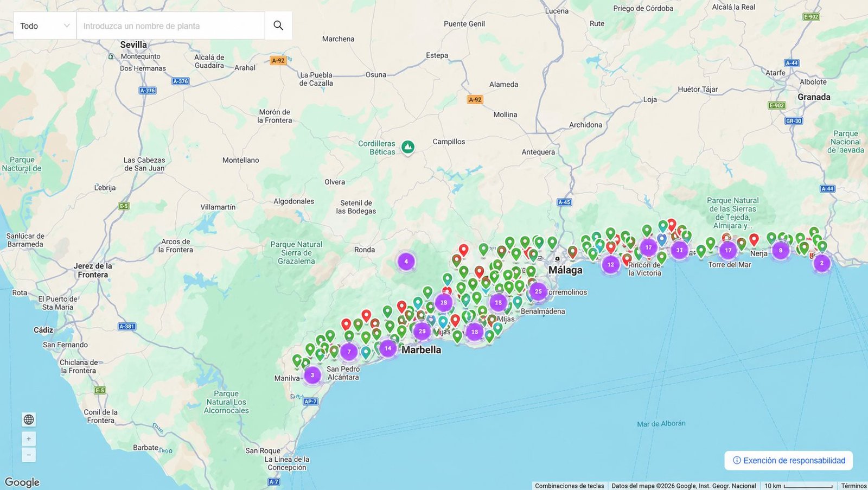Click the Campillos town label
Viewport: 868px width, 490px height.
449,142
